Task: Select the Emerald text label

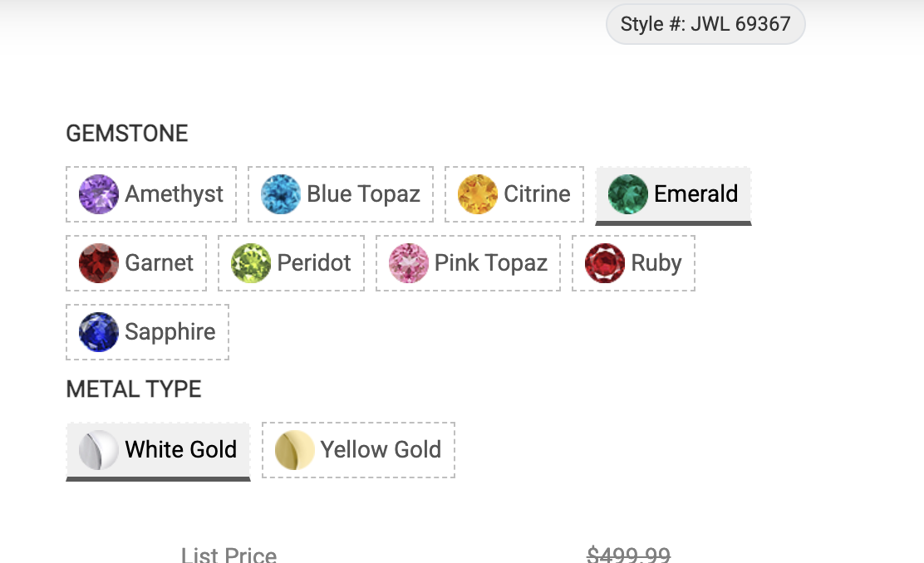Action: click(x=695, y=194)
